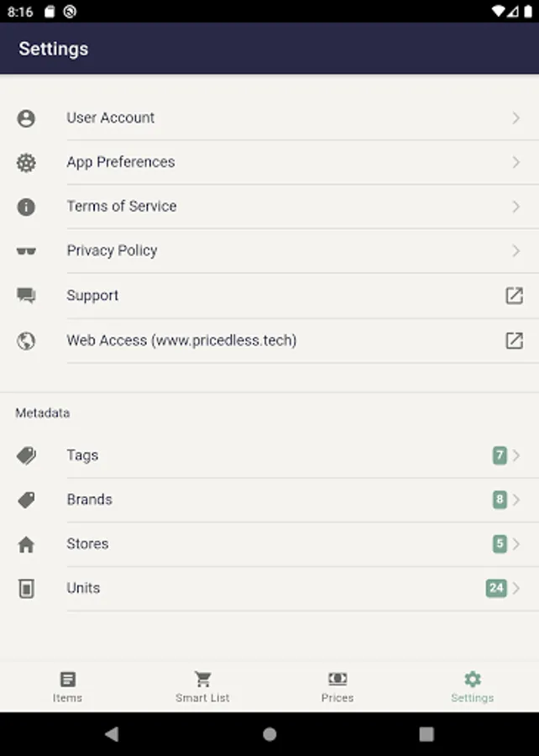Open Tags list via its chevron
This screenshot has height=756, width=539.
(x=516, y=455)
